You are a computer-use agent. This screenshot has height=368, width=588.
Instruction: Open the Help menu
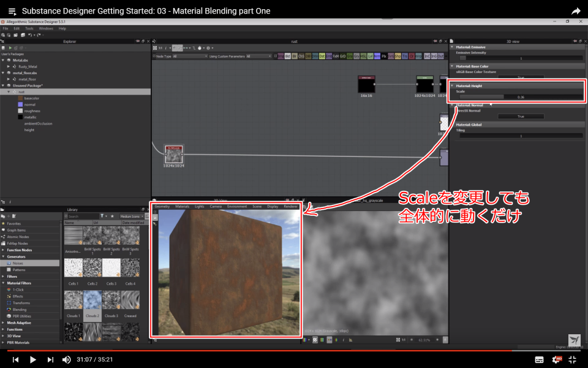[62, 29]
